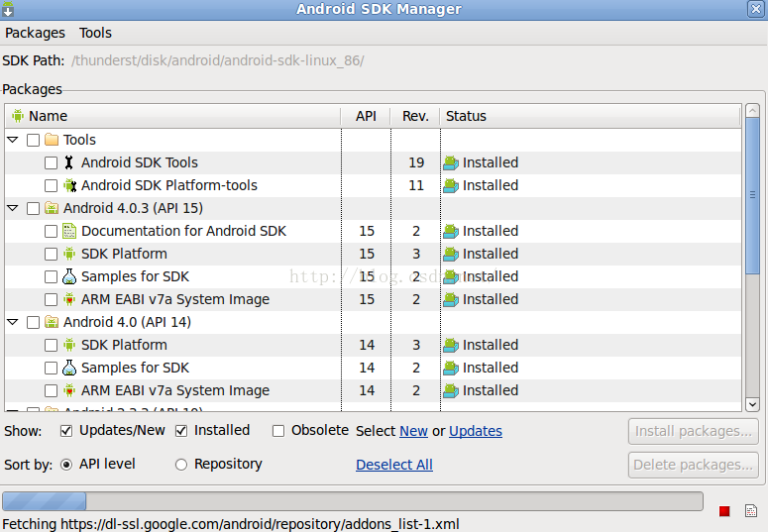Viewport: 768px width, 532px height.
Task: Click the SDK Manager title bar download icon
Action: 8,9
